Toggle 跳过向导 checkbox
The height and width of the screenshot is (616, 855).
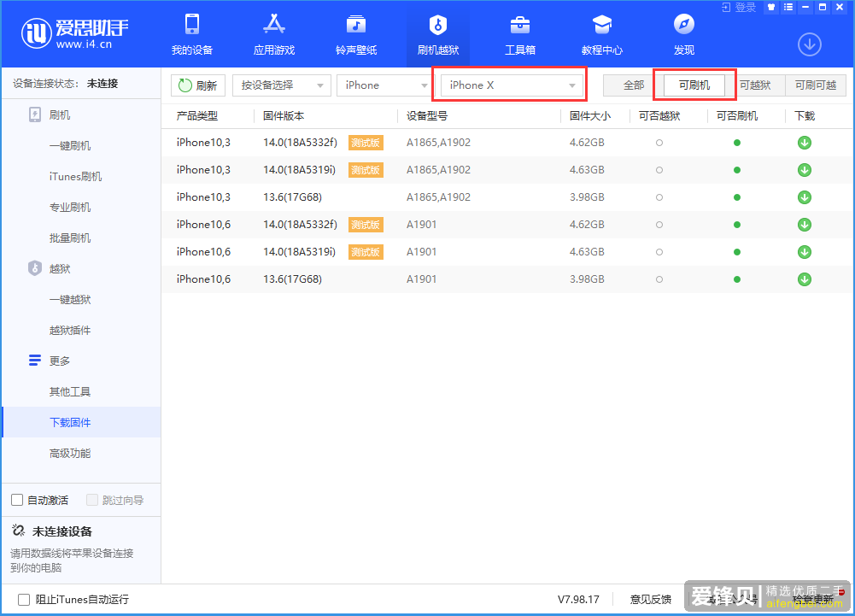(x=92, y=500)
